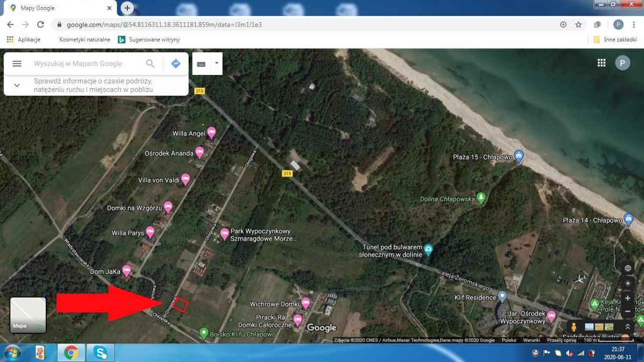Click the search magnifier icon
The width and height of the screenshot is (644, 362).
point(150,63)
